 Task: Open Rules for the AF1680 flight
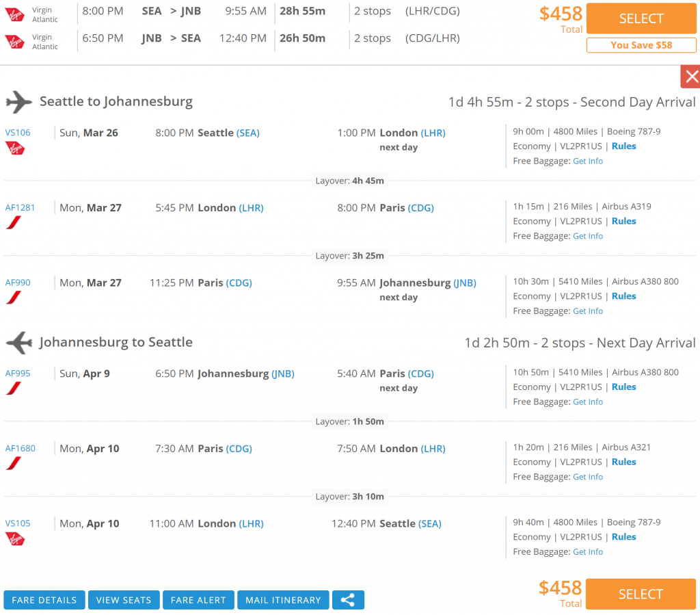click(x=623, y=462)
